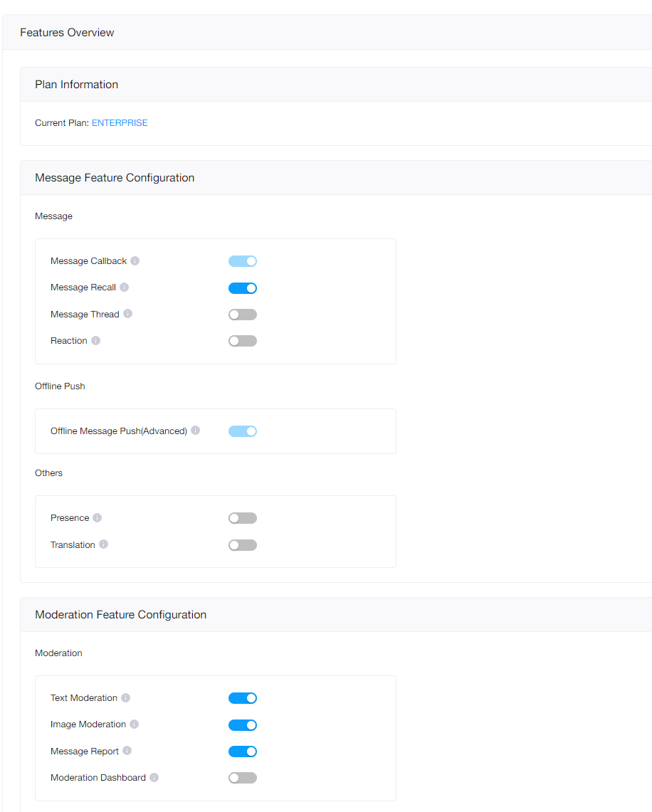
Task: Click info icon next to Message Callback
Action: pyautogui.click(x=135, y=260)
